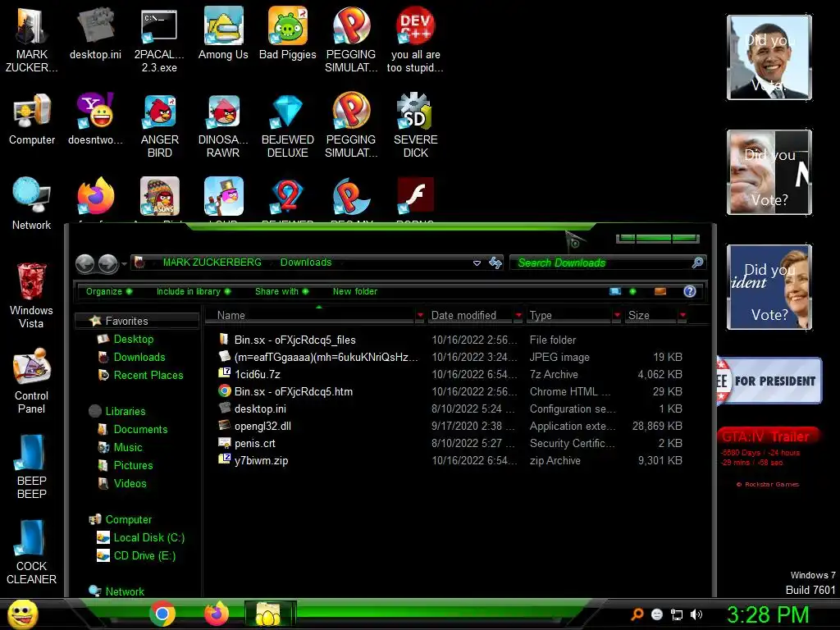
Task: Click the network tray icon
Action: tap(677, 615)
